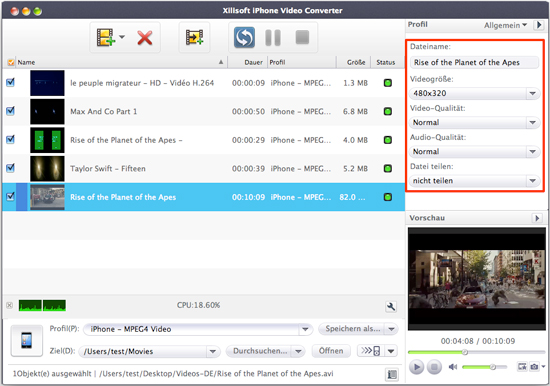The image size is (550, 386).
Task: Click status indicator of le peuple migrateur
Action: (388, 83)
